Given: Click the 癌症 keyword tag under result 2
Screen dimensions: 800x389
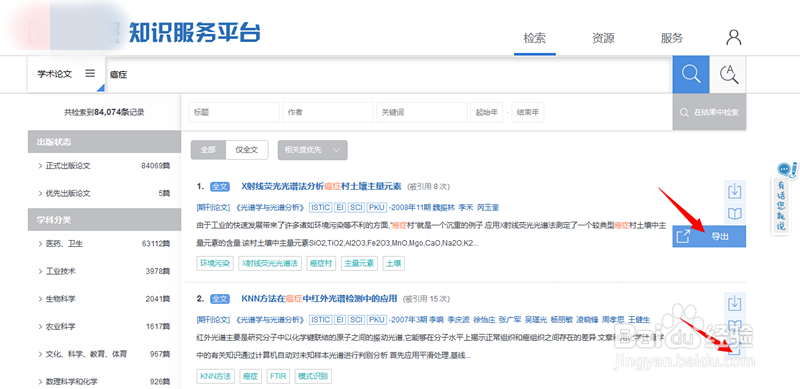Looking at the screenshot, I should point(250,377).
